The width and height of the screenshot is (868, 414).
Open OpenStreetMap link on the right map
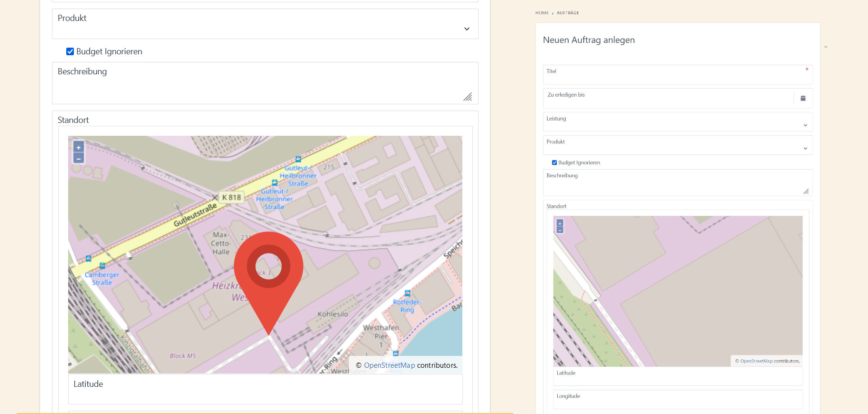(756, 361)
